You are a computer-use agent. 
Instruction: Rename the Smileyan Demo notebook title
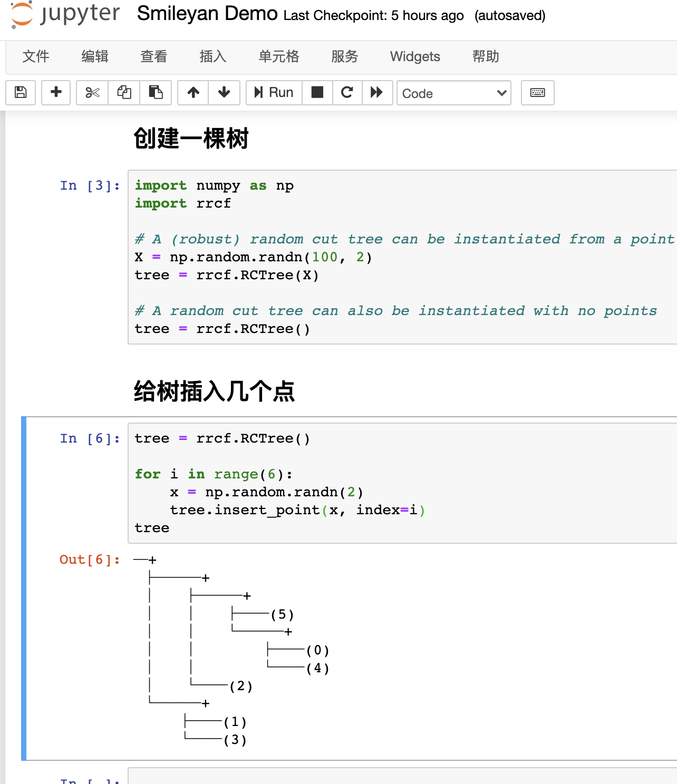pyautogui.click(x=207, y=14)
